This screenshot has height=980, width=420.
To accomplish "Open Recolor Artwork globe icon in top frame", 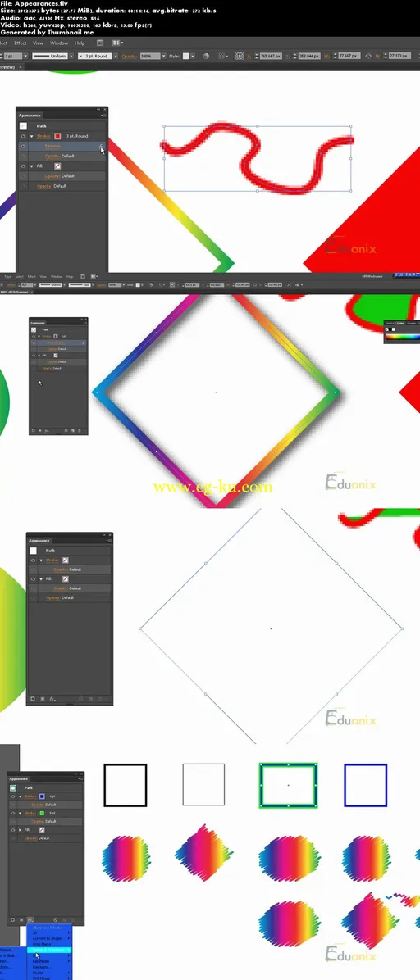I will [x=207, y=56].
